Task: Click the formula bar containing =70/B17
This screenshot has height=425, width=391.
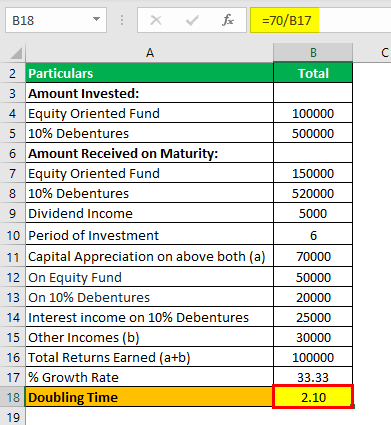Action: (321, 20)
